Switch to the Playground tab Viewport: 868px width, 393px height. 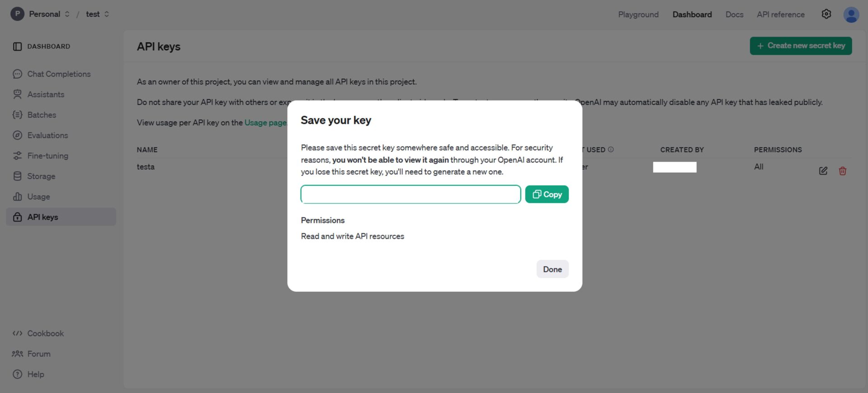pos(638,14)
